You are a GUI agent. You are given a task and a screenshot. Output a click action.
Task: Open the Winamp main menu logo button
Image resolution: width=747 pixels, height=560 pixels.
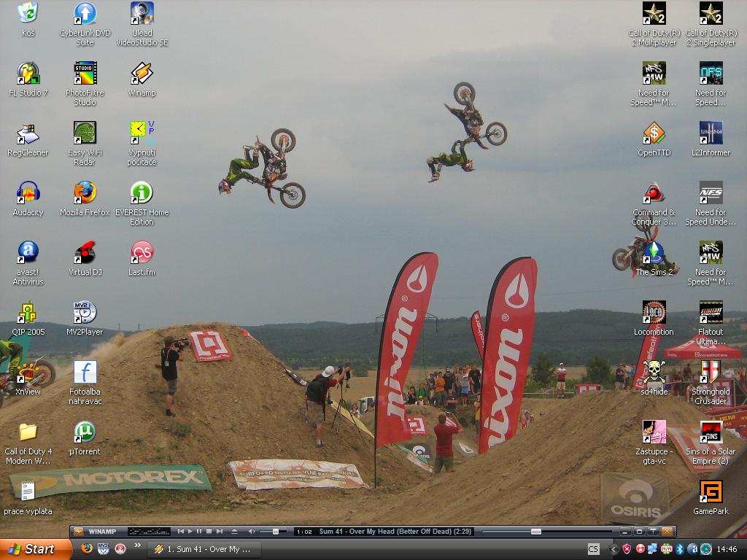click(x=79, y=531)
